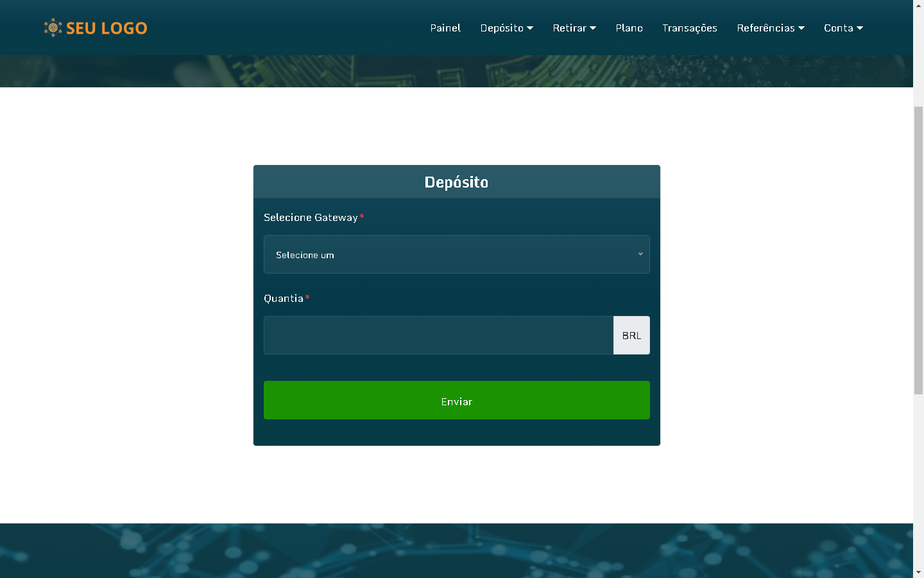
Task: Open the Depósito navigation menu
Action: point(502,28)
